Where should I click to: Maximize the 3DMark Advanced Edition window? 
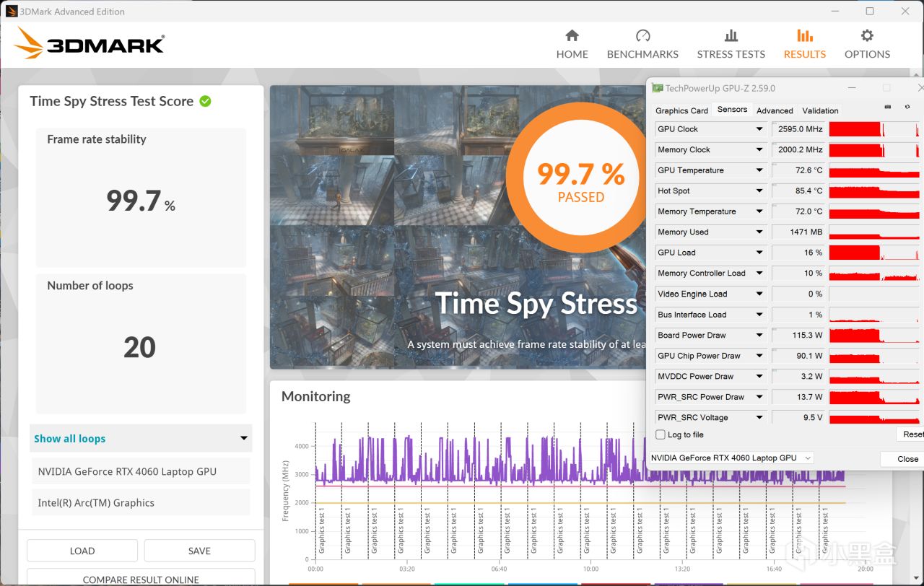coord(870,11)
